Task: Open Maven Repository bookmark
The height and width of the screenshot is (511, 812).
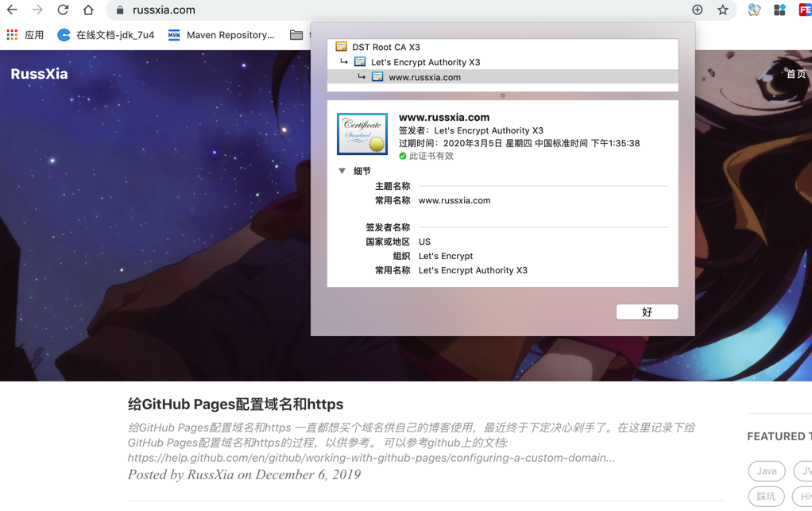Action: [x=221, y=35]
